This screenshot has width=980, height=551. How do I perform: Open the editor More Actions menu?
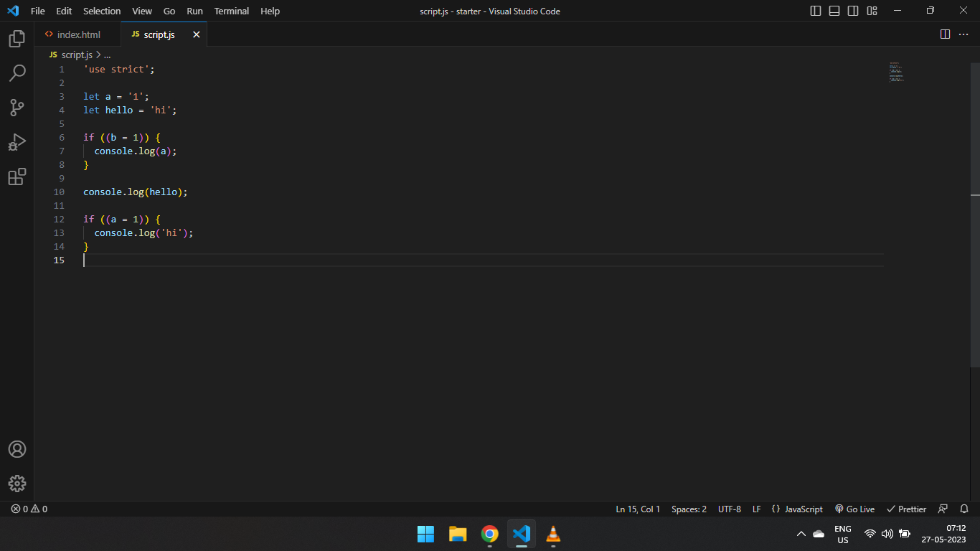[964, 34]
